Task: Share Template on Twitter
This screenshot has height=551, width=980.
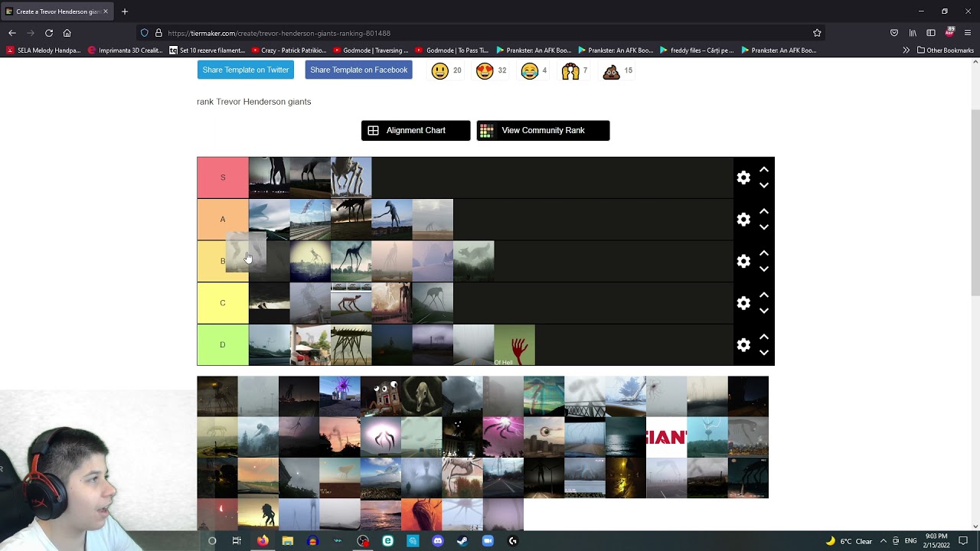Action: point(246,70)
